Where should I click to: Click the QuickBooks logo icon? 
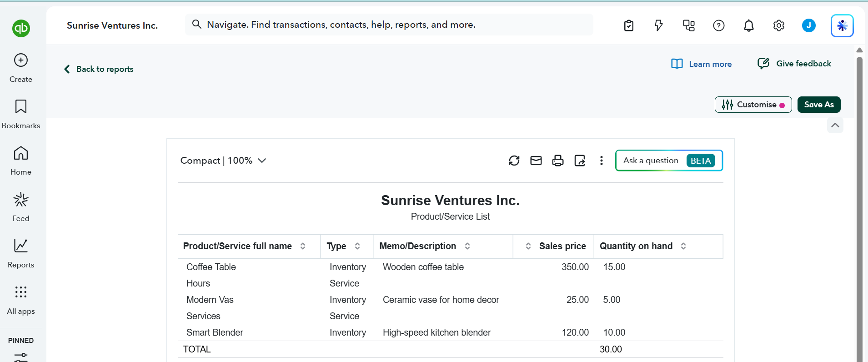21,28
